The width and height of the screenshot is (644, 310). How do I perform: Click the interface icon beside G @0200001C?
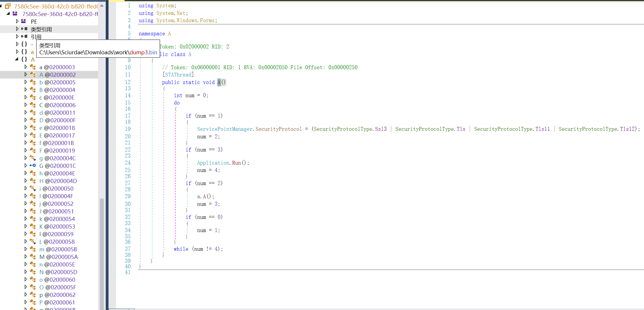point(33,166)
